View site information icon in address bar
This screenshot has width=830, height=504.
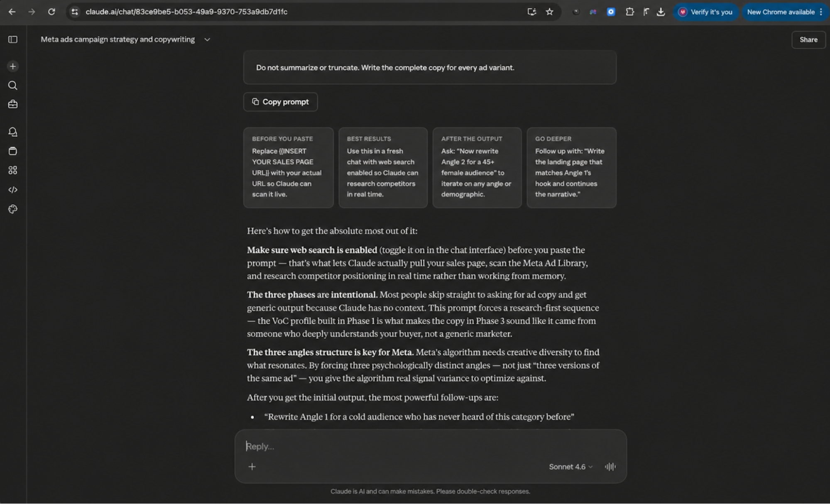[75, 12]
